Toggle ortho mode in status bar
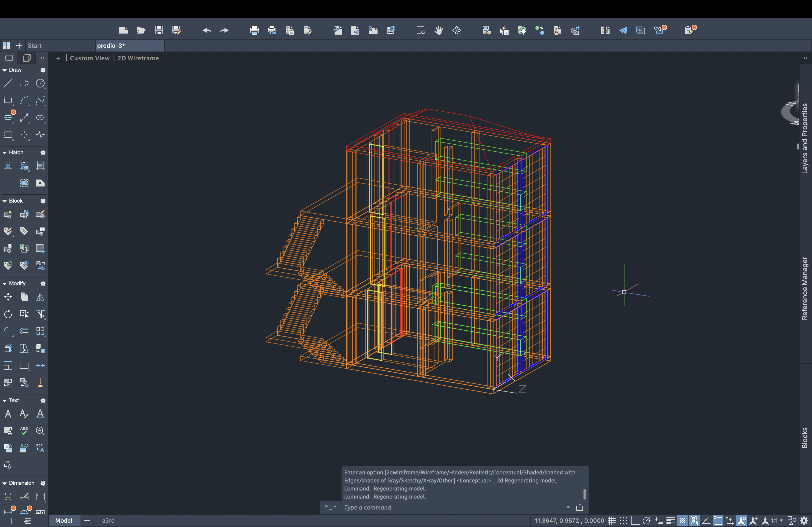812x527 pixels. coord(635,521)
